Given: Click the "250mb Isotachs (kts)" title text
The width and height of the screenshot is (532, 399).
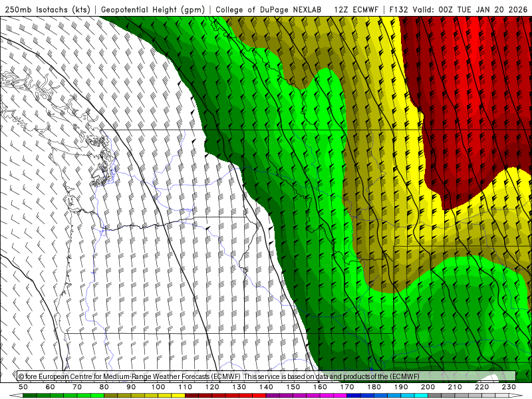Looking at the screenshot, I should (x=47, y=9).
